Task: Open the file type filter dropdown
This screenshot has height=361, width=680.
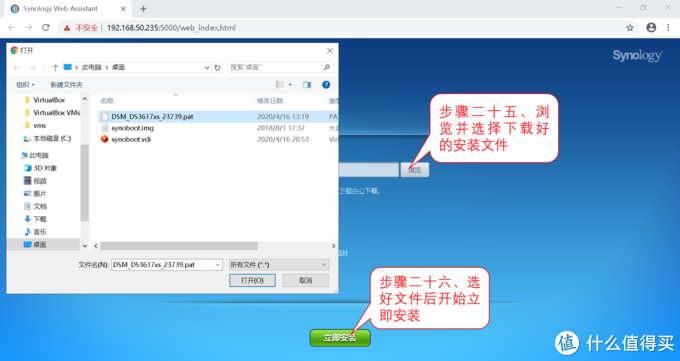Action: (279, 265)
